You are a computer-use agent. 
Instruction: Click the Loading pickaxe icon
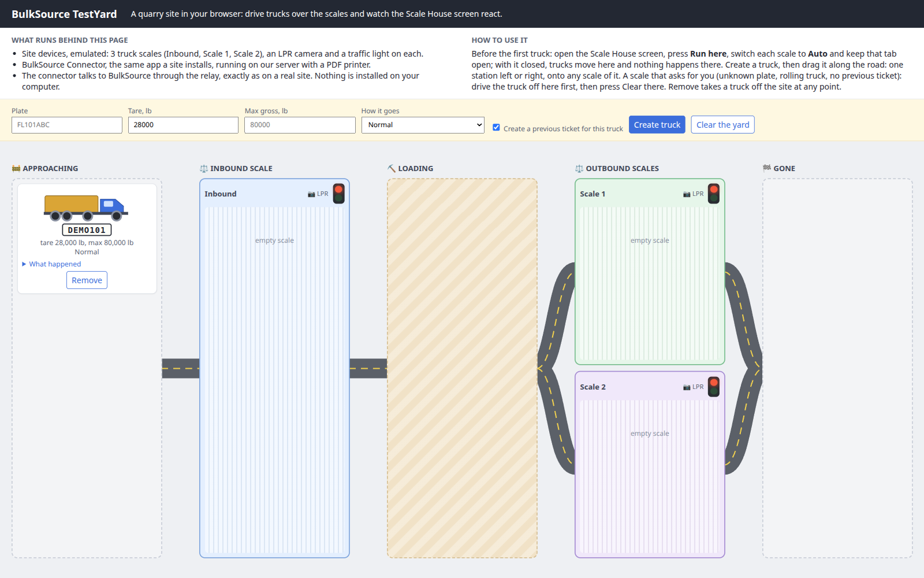(x=392, y=168)
